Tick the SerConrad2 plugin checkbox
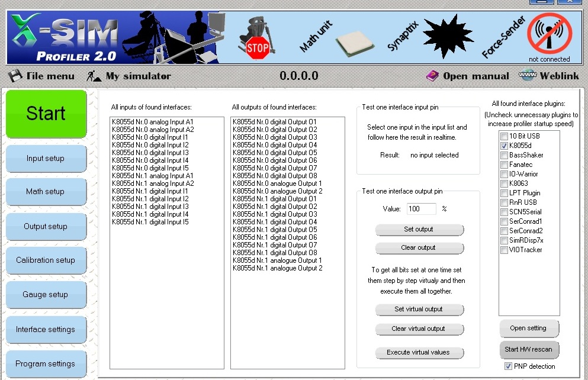588x380 pixels. (505, 231)
